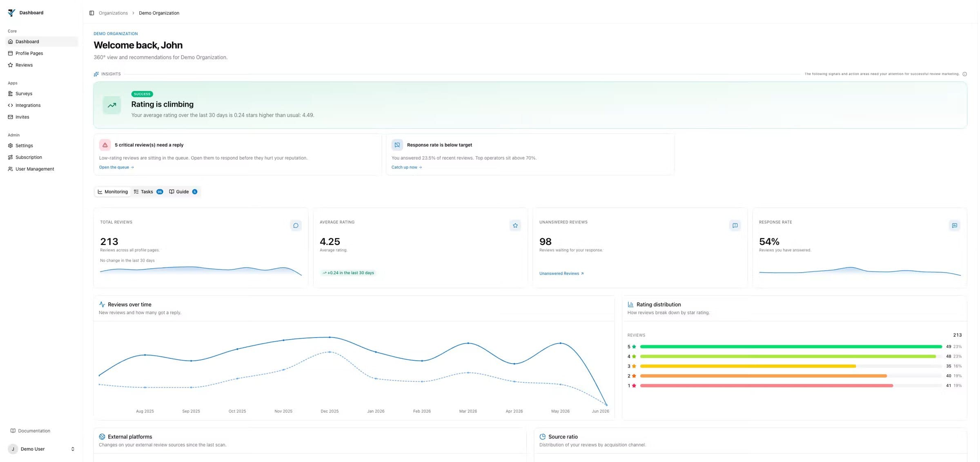Click the +0.24 in the last 30 days badge
Image resolution: width=980 pixels, height=462 pixels.
348,273
